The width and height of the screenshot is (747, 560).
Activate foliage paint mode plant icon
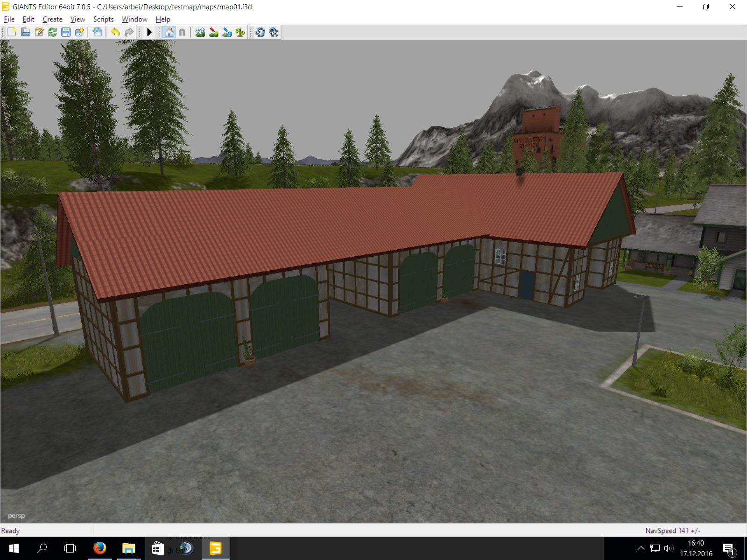pyautogui.click(x=240, y=32)
